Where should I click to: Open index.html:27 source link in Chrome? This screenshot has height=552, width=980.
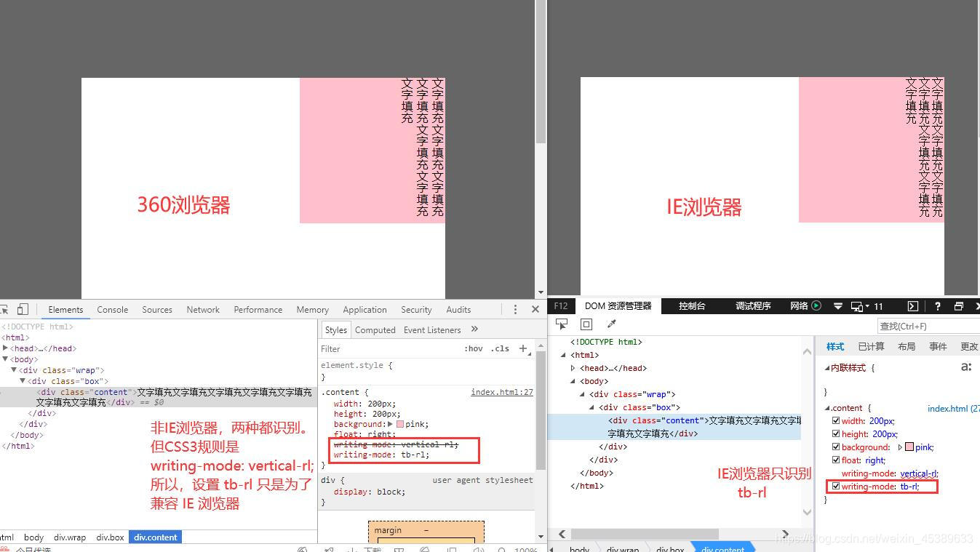point(502,392)
